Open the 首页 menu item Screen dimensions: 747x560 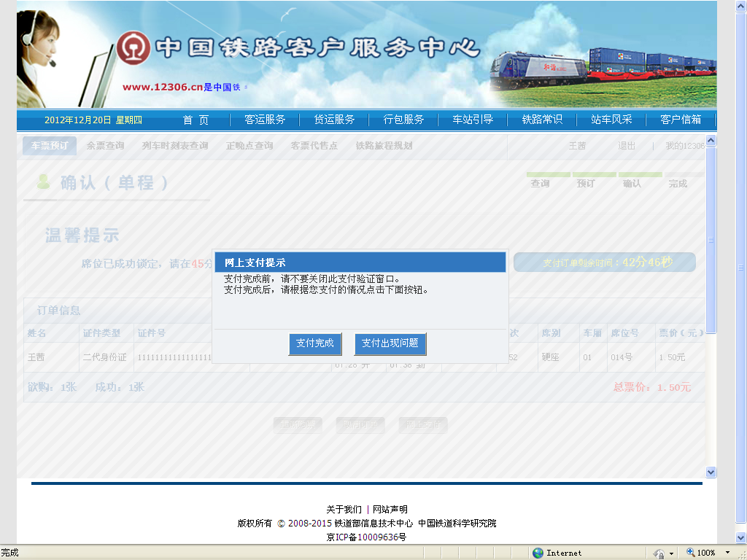click(x=196, y=120)
